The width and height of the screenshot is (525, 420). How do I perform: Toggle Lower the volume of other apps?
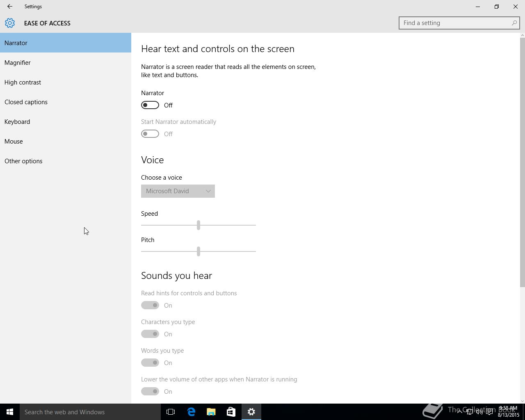pos(150,391)
